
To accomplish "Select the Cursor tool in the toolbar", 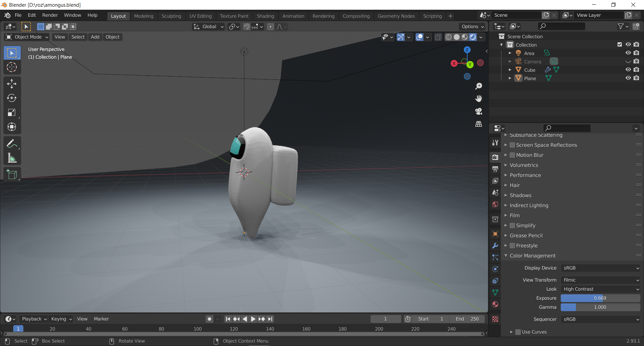I will (x=12, y=67).
